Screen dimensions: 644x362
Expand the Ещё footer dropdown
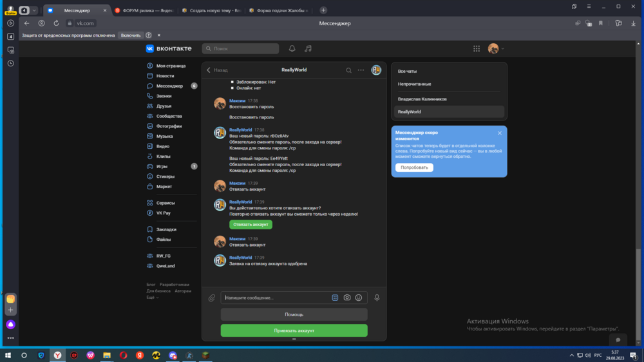(153, 298)
